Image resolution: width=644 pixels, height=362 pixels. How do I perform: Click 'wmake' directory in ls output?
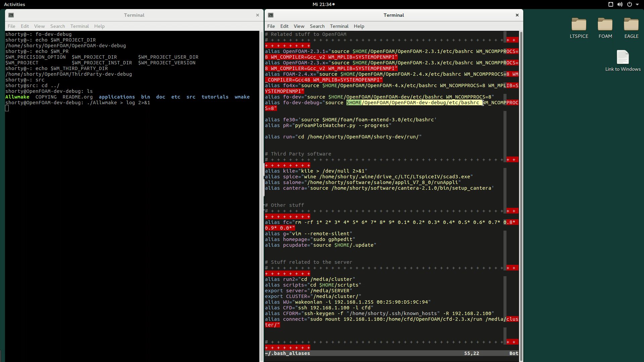[242, 97]
